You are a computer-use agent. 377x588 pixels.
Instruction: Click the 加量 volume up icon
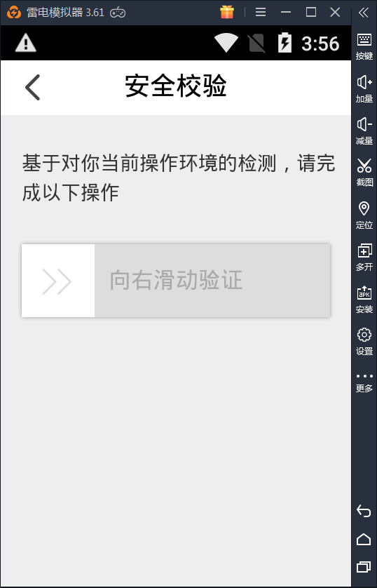(364, 89)
